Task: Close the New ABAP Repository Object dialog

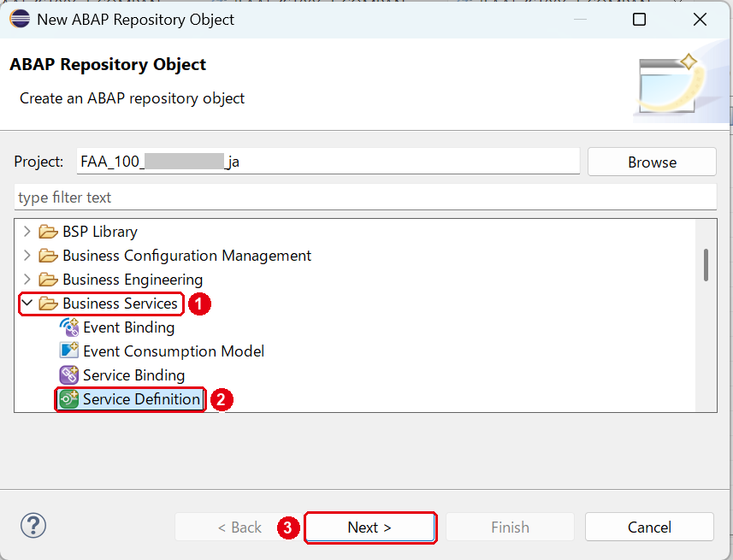Action: pyautogui.click(x=700, y=19)
